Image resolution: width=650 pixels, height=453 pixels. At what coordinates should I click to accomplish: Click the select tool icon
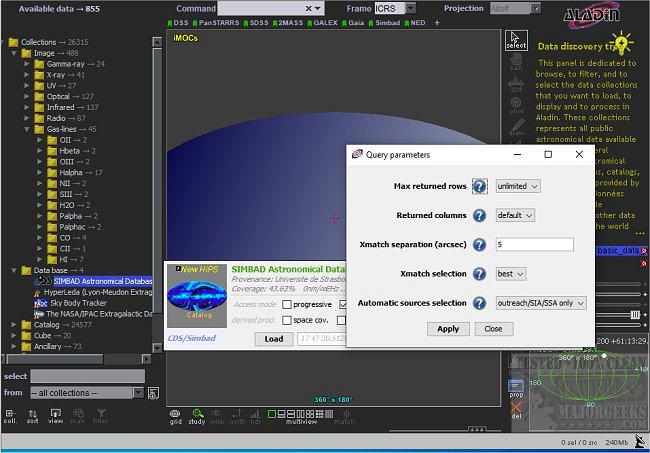[x=516, y=41]
